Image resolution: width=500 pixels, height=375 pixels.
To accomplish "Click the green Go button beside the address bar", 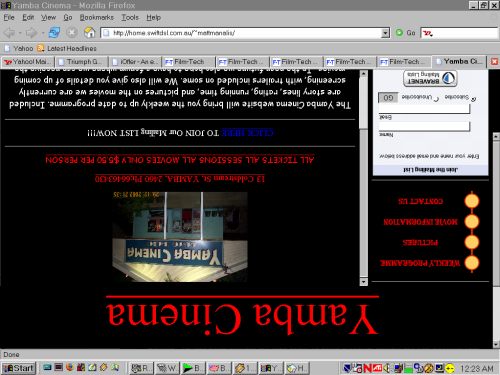I will pos(405,33).
